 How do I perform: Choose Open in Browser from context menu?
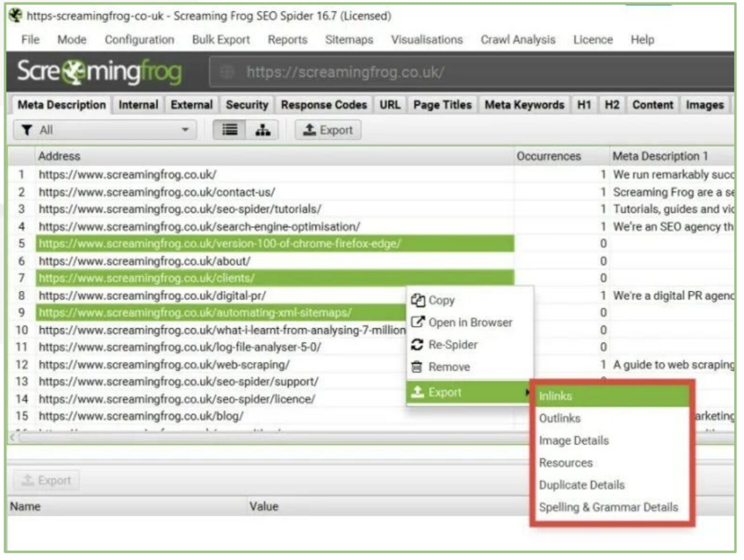point(470,322)
